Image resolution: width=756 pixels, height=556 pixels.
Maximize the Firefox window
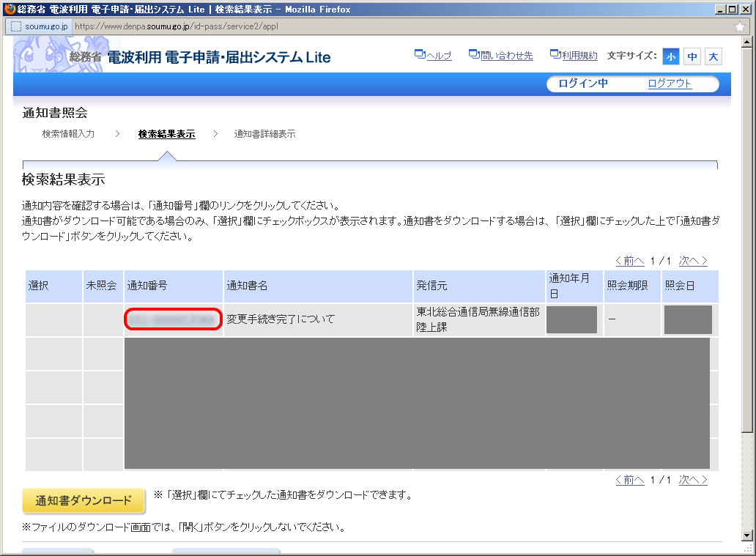coord(733,10)
